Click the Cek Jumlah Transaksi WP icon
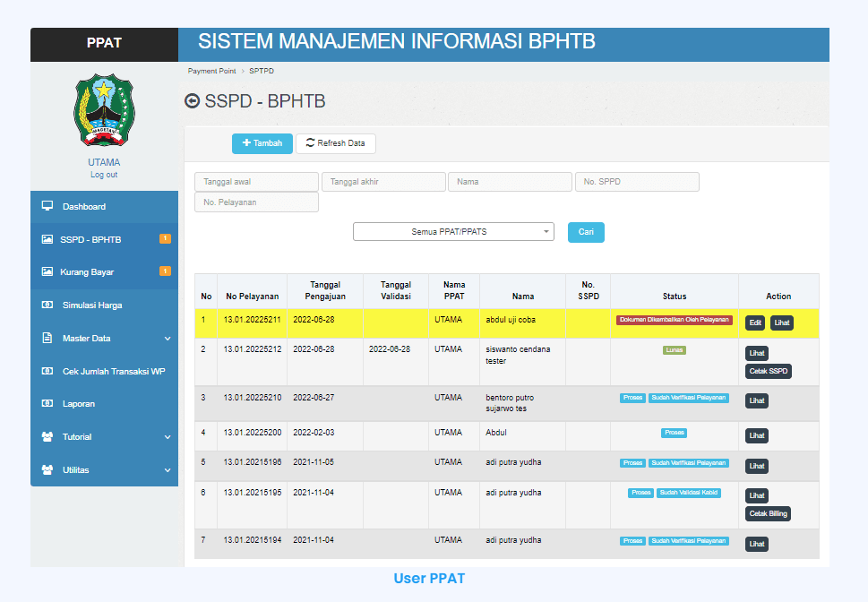 point(47,371)
